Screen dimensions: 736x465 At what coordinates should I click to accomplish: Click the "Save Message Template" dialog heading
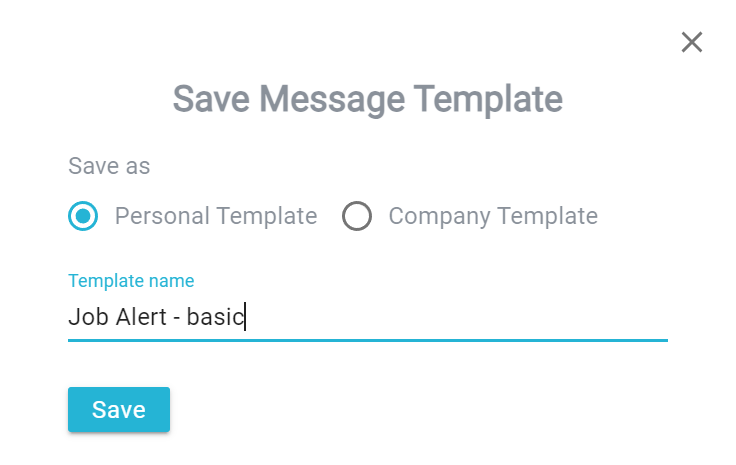coord(368,99)
